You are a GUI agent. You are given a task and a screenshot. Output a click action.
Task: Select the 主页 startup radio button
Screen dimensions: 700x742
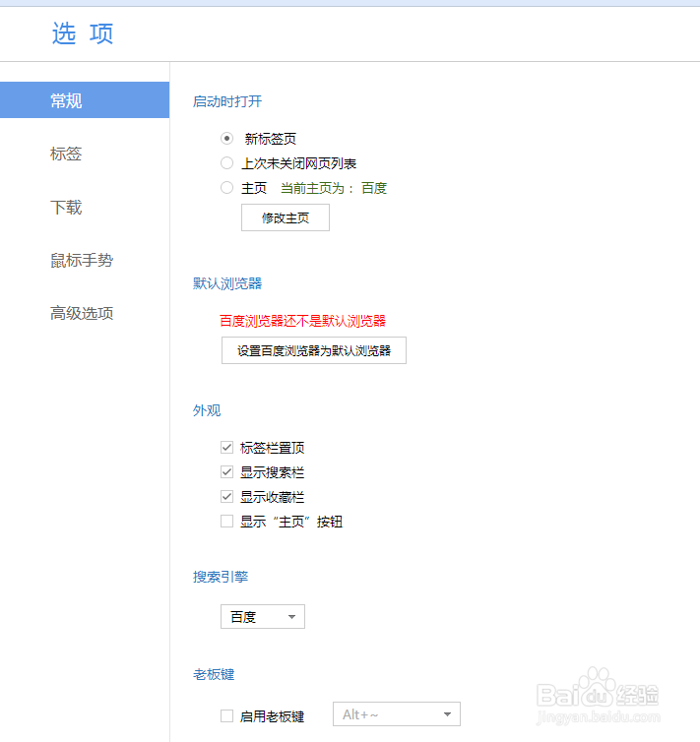226,188
